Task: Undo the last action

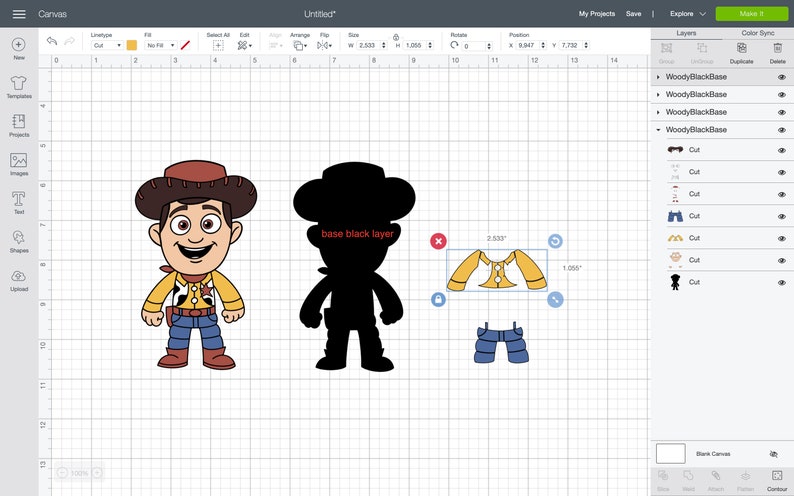Action: click(52, 41)
